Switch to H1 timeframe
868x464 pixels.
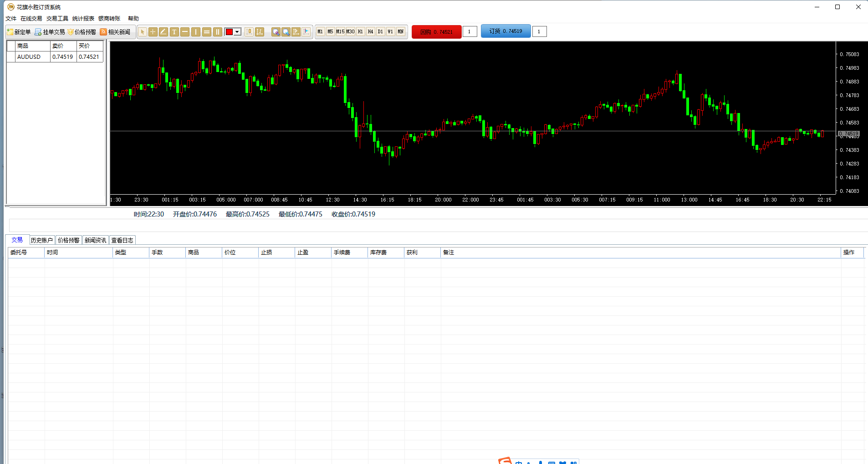(360, 31)
